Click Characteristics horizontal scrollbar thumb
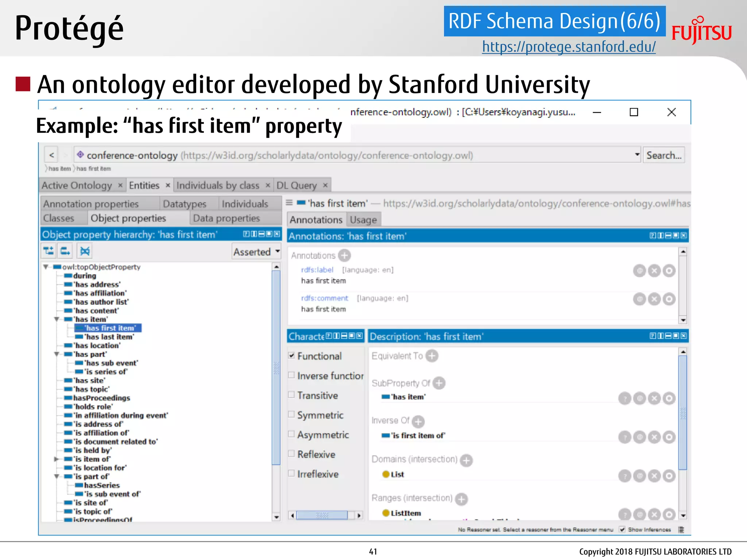The height and width of the screenshot is (560, 747). tap(322, 515)
